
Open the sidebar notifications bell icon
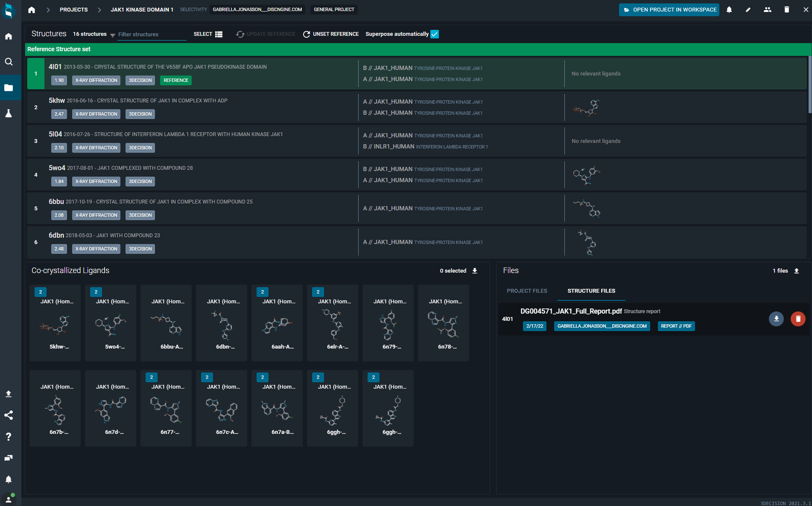tap(9, 479)
